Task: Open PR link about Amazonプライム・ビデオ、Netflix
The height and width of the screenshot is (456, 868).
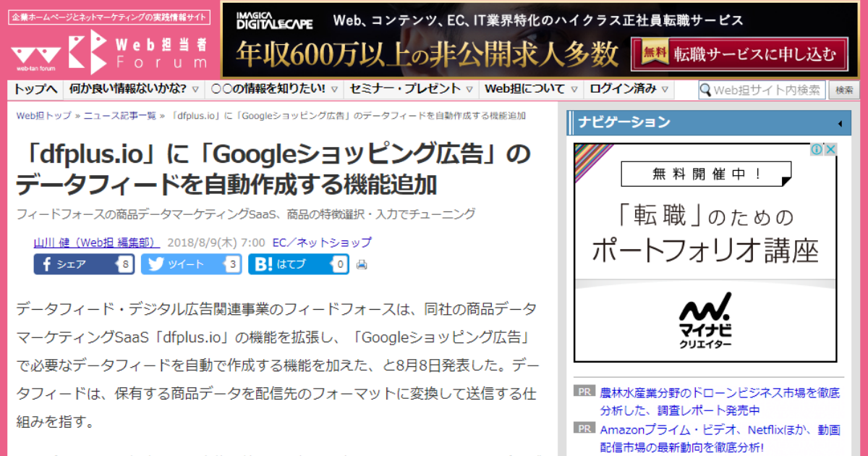Action: pos(720,439)
